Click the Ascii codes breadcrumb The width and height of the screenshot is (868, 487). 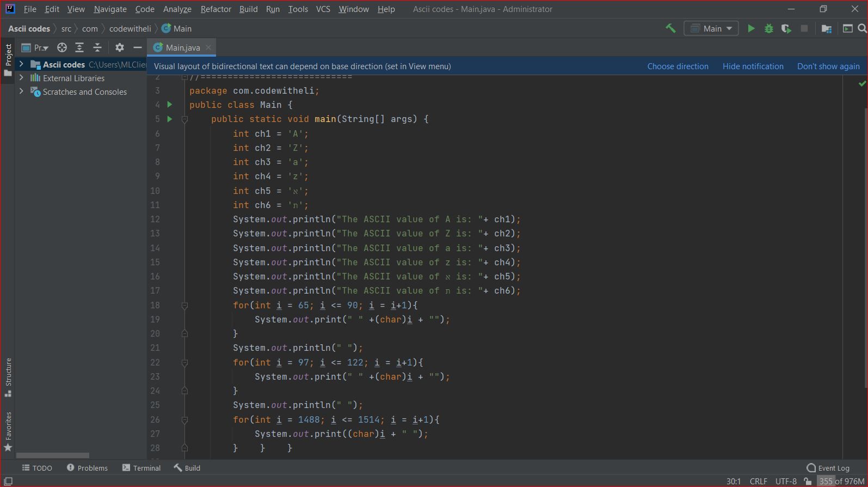[x=29, y=28]
